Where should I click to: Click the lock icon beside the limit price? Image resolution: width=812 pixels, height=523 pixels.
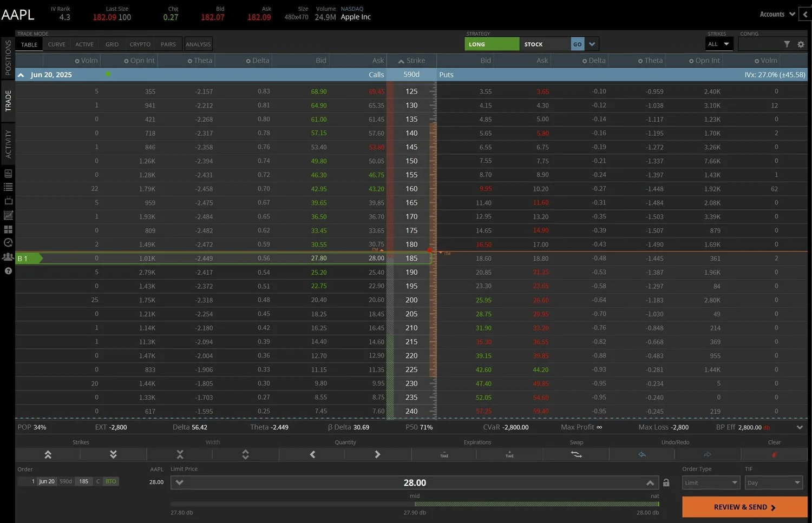[x=666, y=482]
